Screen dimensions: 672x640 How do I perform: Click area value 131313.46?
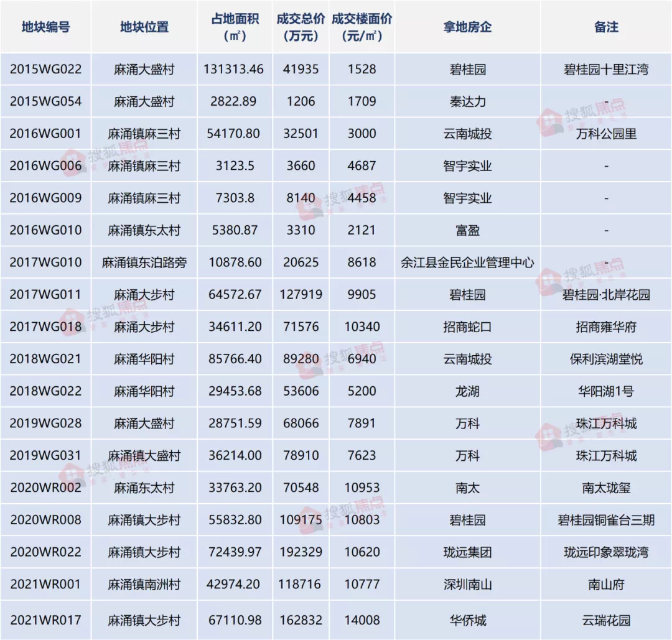click(233, 70)
